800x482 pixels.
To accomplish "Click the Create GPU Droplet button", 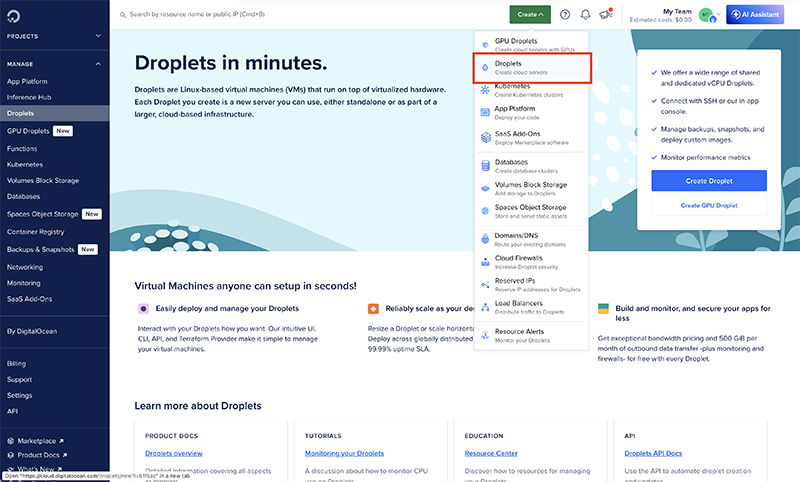I will pyautogui.click(x=708, y=205).
